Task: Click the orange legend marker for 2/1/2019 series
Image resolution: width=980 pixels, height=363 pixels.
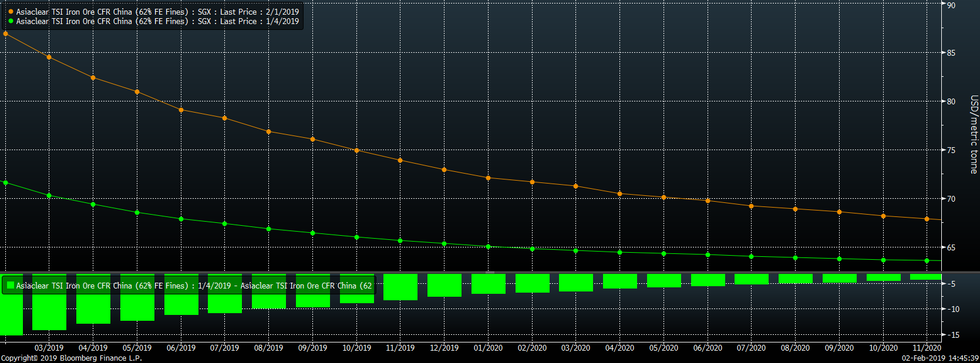Action: [x=11, y=12]
